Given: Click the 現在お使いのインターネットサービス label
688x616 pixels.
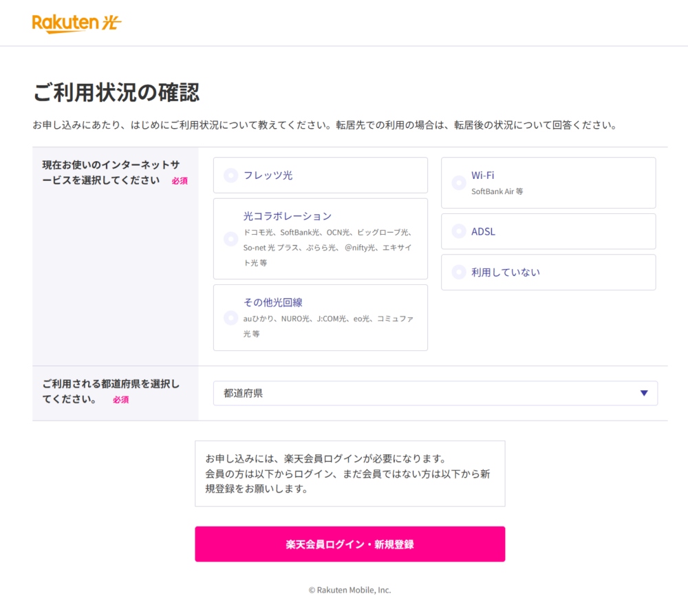Looking at the screenshot, I should click(x=111, y=173).
